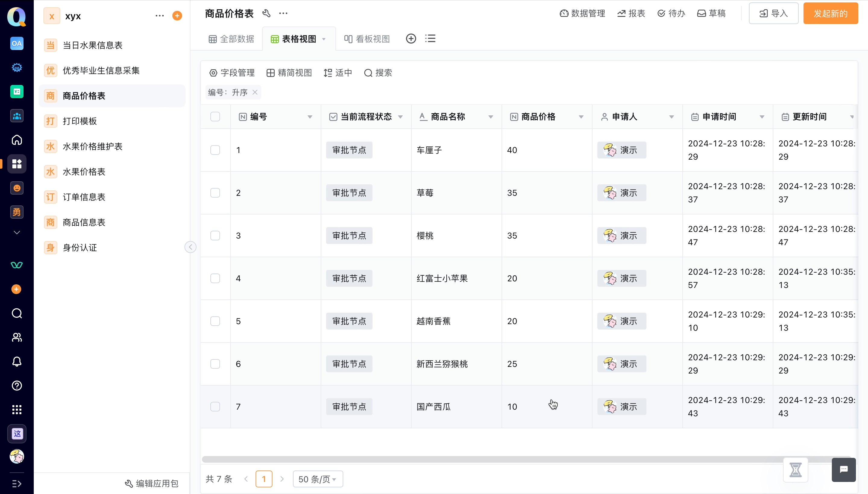Viewport: 868px width, 494px height.
Task: Click the 适中 row height button
Action: (338, 73)
